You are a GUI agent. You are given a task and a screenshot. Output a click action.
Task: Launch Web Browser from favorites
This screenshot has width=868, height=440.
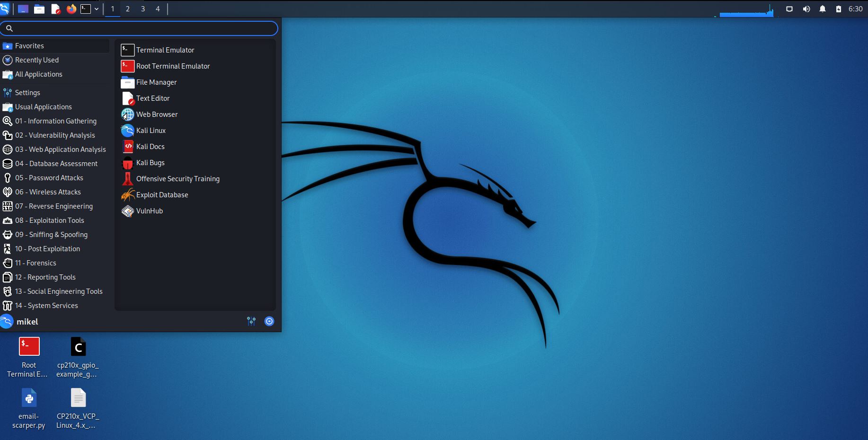coord(195,114)
